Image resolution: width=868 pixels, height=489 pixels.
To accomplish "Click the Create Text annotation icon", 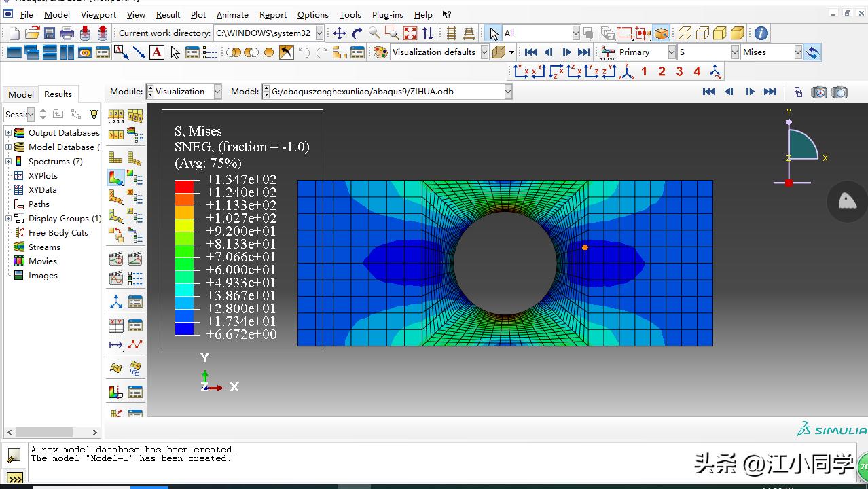I will [157, 52].
